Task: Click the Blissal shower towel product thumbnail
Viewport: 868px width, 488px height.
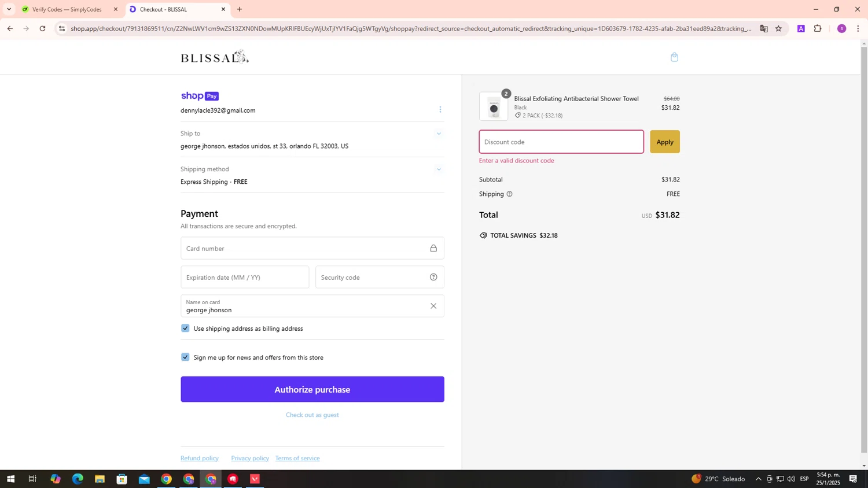Action: click(x=494, y=106)
